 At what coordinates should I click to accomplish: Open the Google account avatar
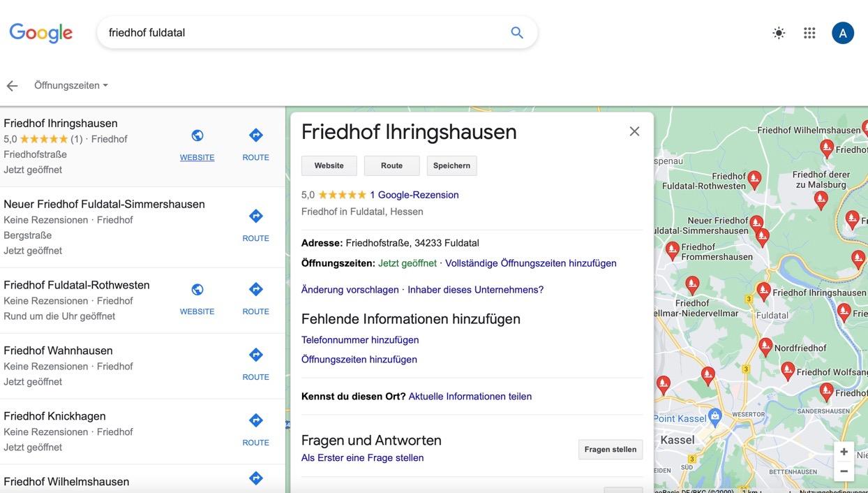click(x=842, y=33)
